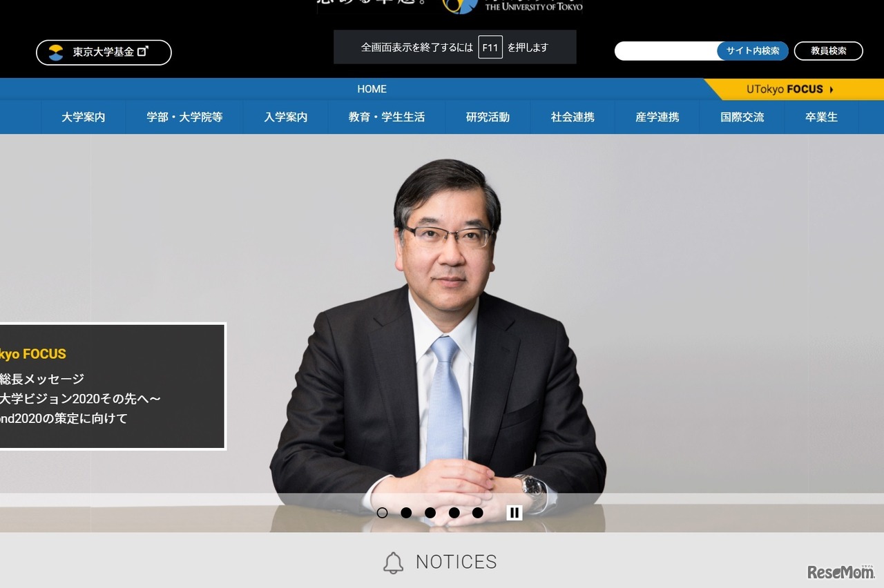The image size is (884, 588).
Task: Focus the site search input field
Action: click(x=666, y=51)
